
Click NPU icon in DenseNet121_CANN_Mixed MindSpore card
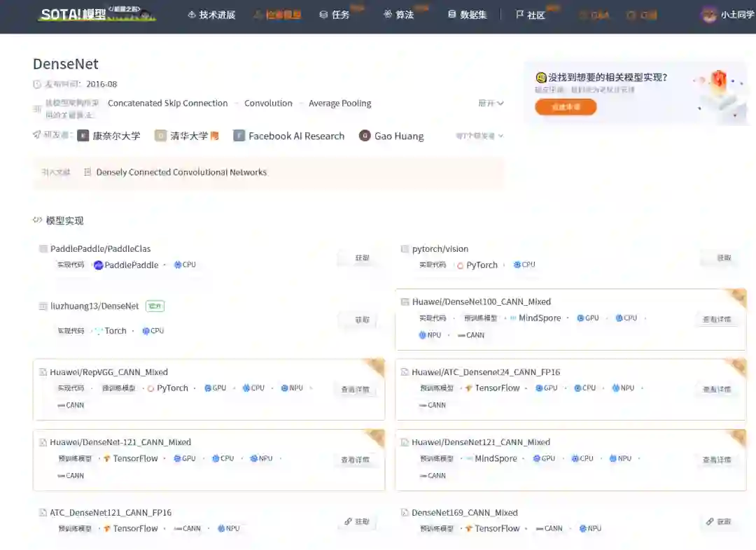[612, 458]
